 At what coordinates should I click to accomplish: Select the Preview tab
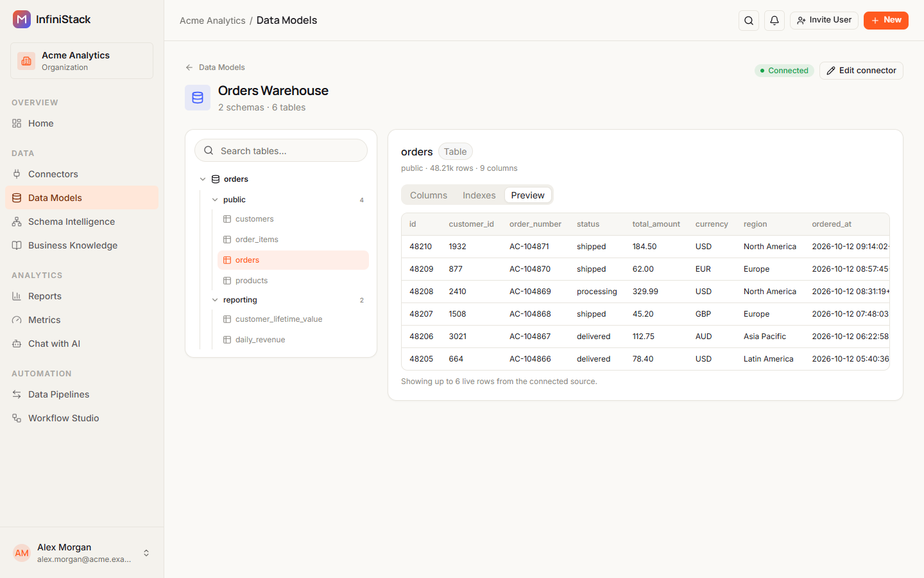[528, 195]
